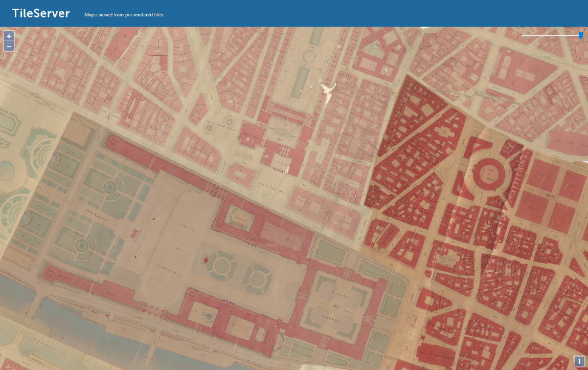Viewport: 588px width, 370px height.
Task: Zoom out with the minus button
Action: (9, 47)
